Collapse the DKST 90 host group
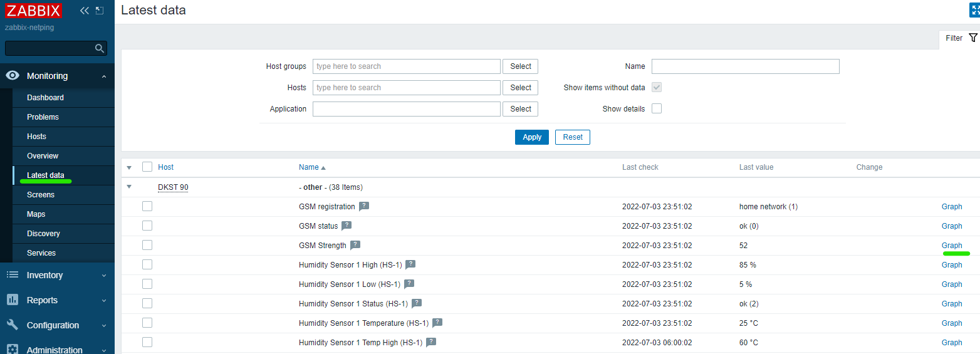This screenshot has width=980, height=354. (129, 187)
